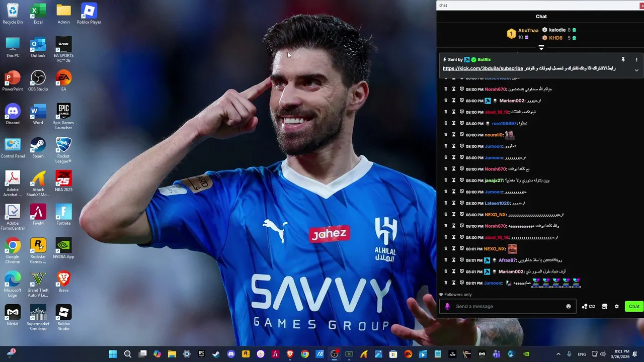
Task: Click the BotRix sender name
Action: [484, 59]
